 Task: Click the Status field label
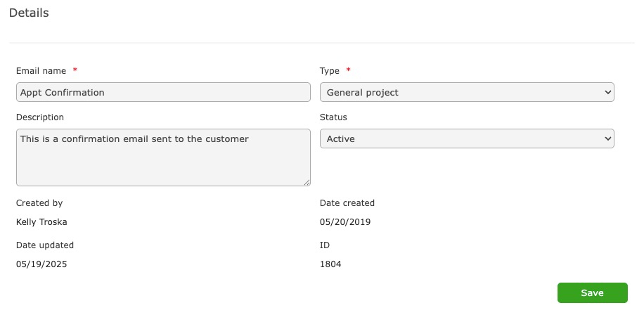tap(333, 117)
